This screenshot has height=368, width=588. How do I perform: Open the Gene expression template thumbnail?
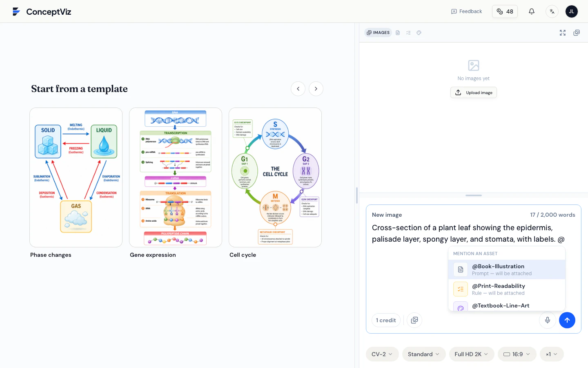[176, 177]
